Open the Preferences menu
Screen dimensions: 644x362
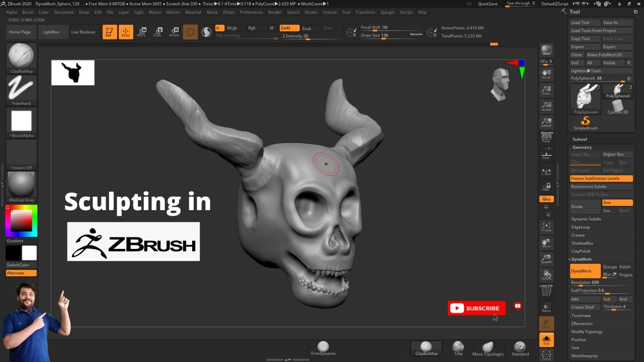251,12
